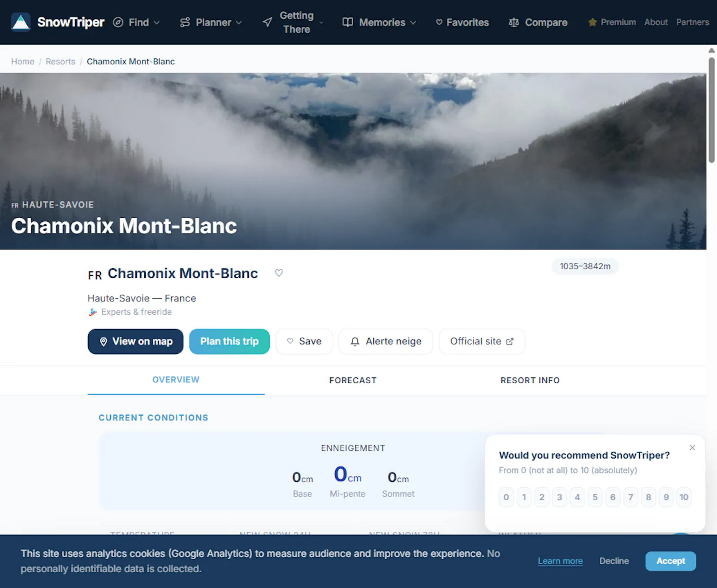Click the Current Conditions heading
The width and height of the screenshot is (717, 588).
click(153, 418)
